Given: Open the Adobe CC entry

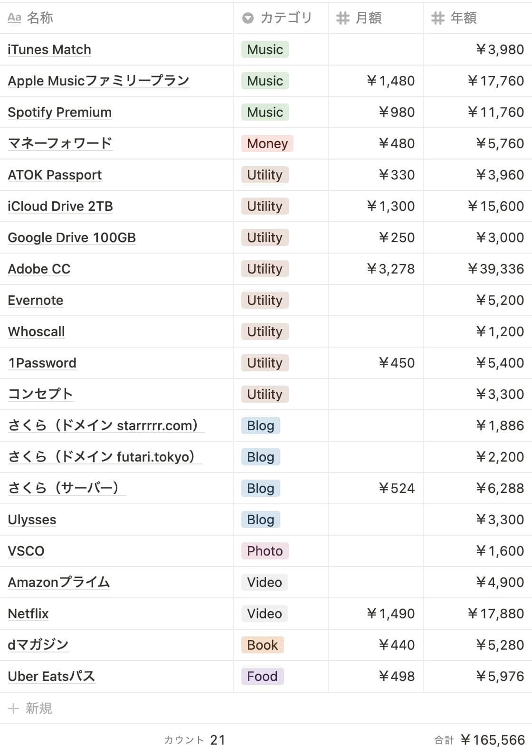Looking at the screenshot, I should [x=39, y=269].
